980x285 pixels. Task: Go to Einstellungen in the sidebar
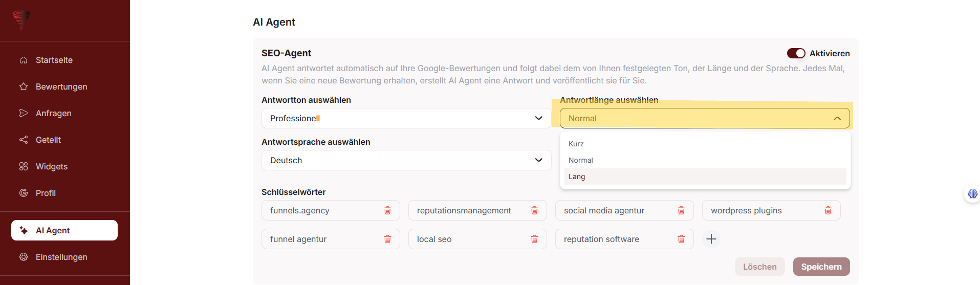coord(61,257)
